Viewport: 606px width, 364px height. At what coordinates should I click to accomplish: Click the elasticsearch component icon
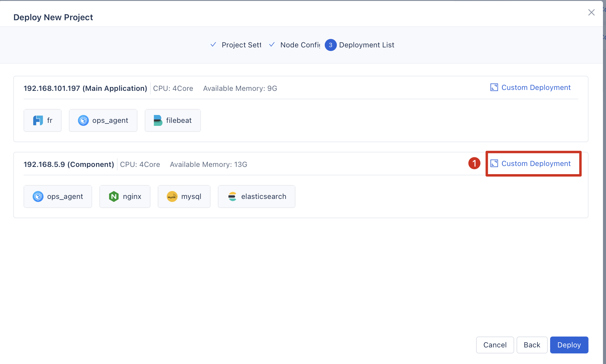(x=232, y=196)
